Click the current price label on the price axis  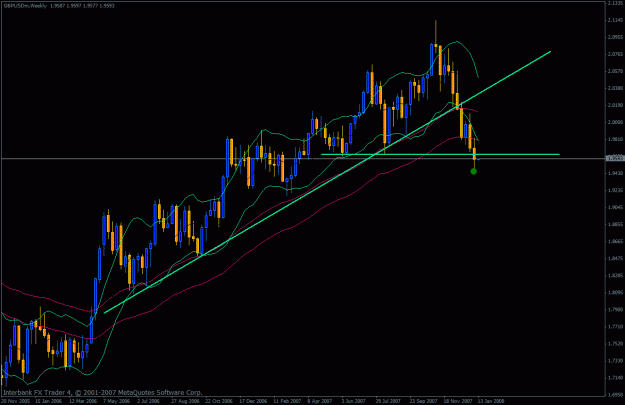click(615, 159)
